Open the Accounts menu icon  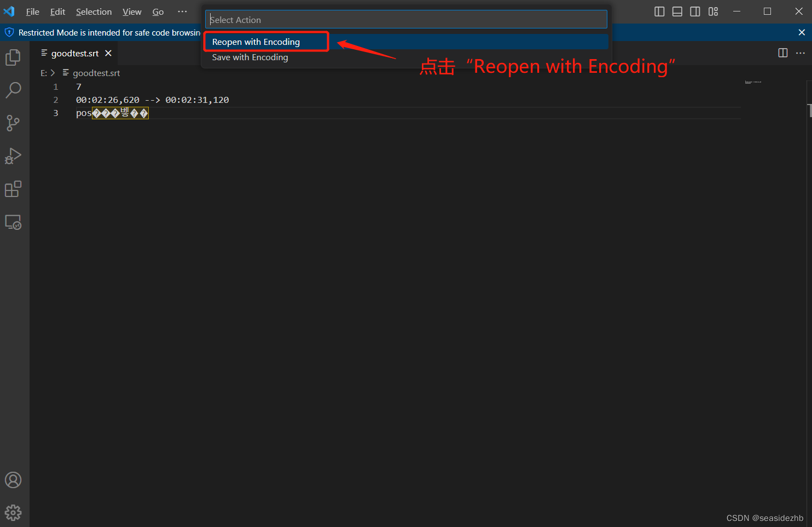click(13, 480)
